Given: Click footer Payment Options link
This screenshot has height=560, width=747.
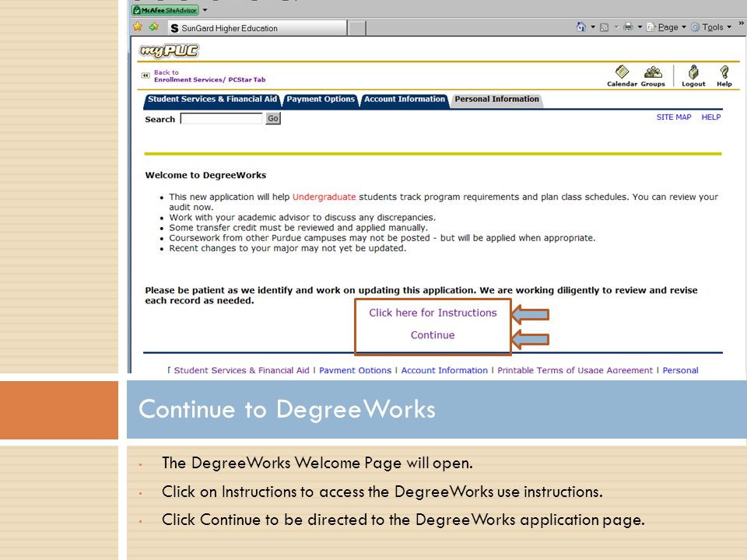Looking at the screenshot, I should pos(355,370).
